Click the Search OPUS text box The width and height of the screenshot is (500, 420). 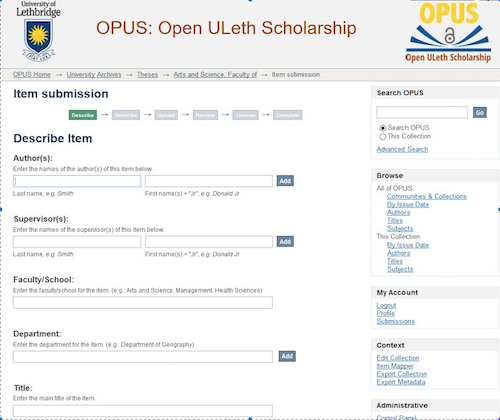click(x=422, y=112)
